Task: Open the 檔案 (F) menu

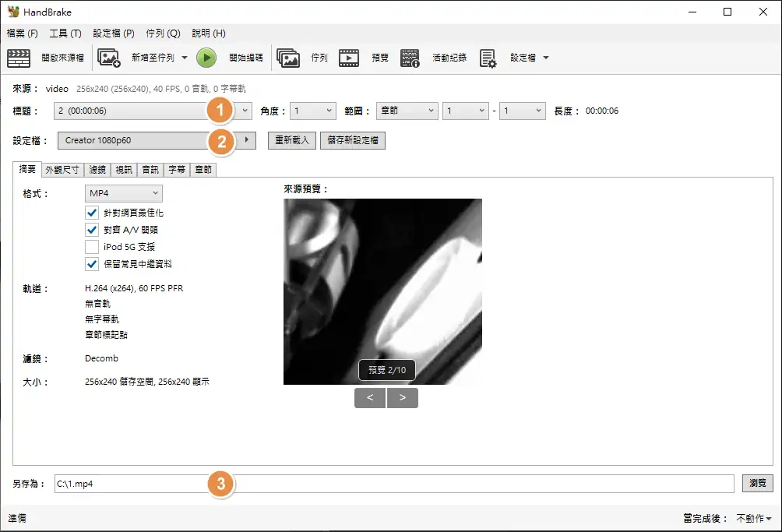Action: click(x=22, y=33)
